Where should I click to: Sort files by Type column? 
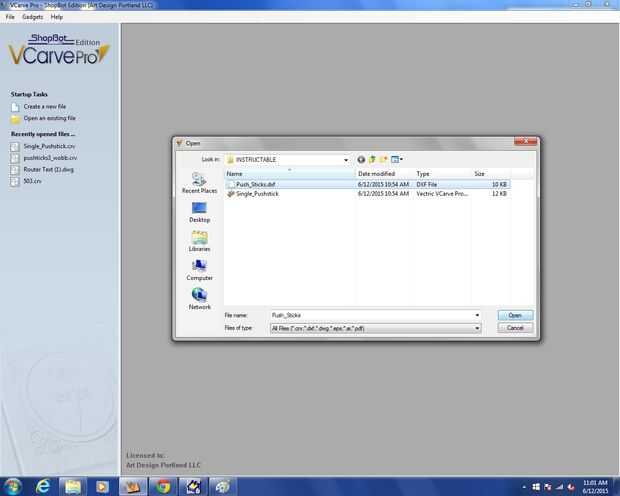click(442, 174)
